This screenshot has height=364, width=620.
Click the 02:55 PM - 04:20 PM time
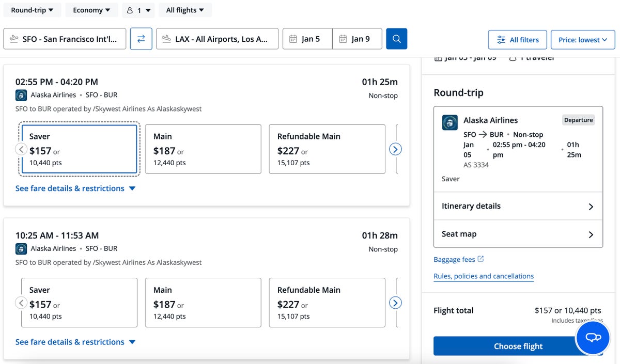click(x=57, y=82)
